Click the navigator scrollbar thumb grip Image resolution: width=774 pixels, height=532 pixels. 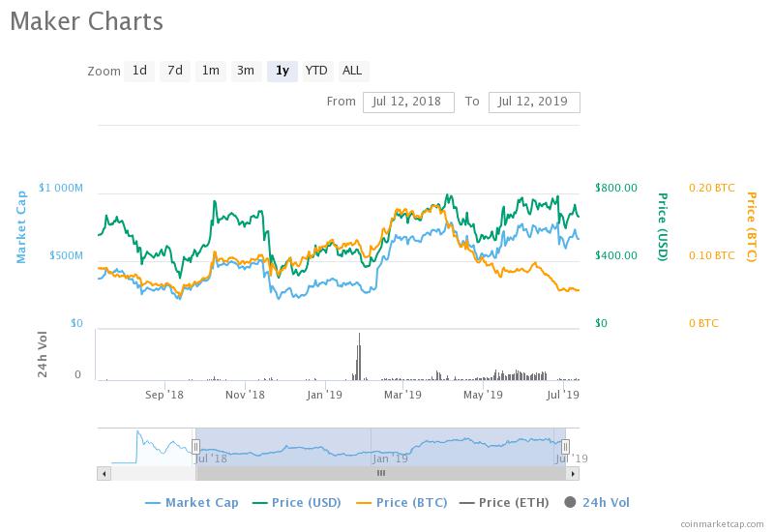380,473
